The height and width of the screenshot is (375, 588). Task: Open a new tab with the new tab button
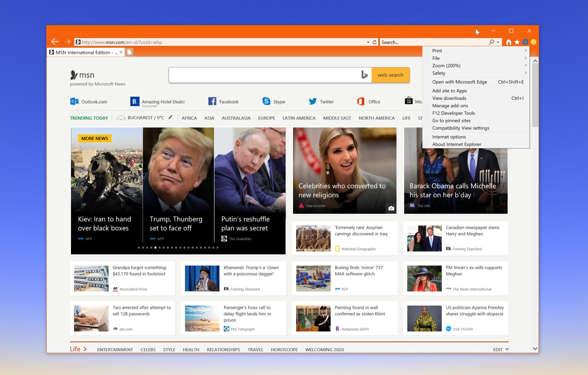pos(129,52)
